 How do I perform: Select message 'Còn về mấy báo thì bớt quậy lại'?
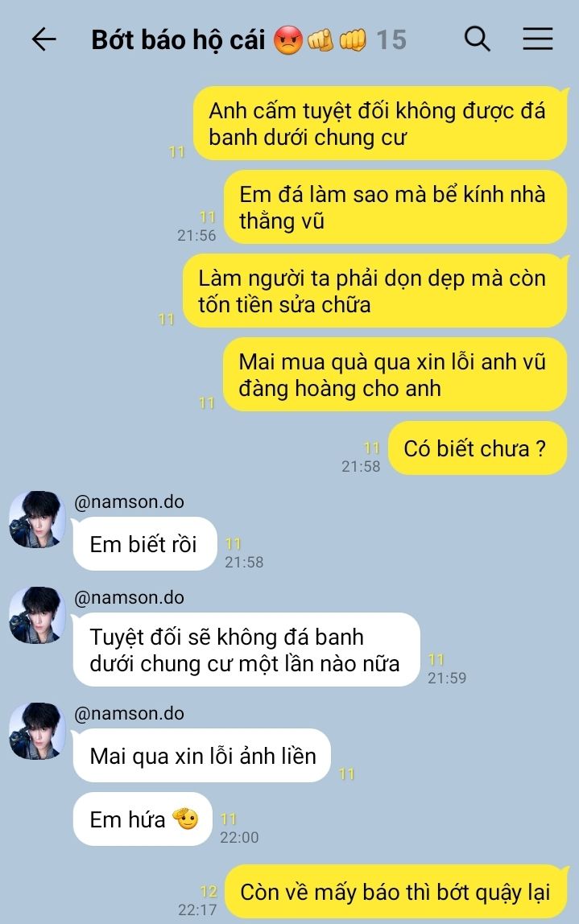(397, 892)
